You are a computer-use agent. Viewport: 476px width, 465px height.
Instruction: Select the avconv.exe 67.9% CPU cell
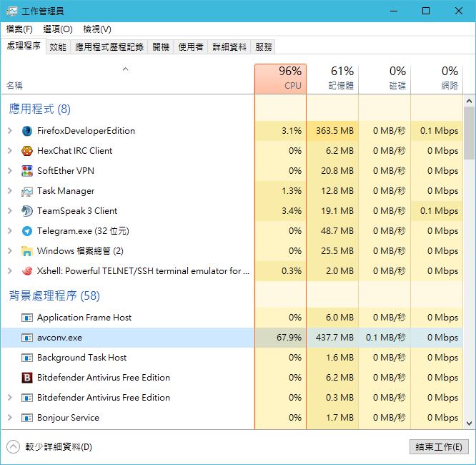coord(280,338)
